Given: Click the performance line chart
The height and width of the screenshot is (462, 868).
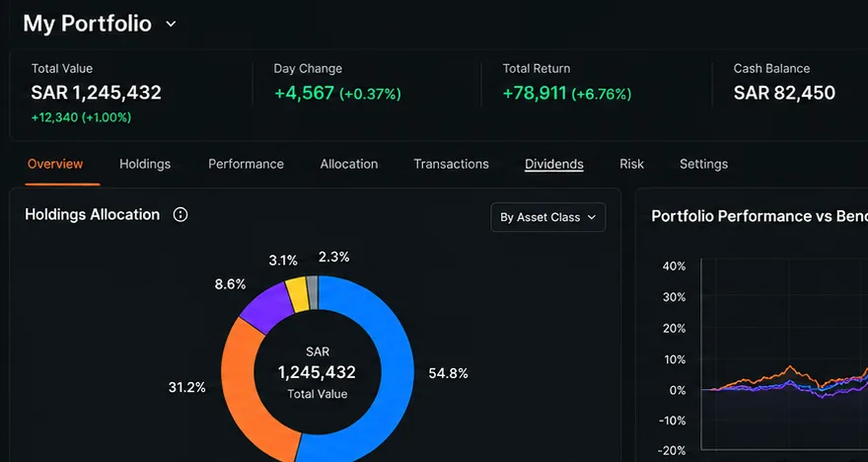Looking at the screenshot, I should tap(784, 354).
